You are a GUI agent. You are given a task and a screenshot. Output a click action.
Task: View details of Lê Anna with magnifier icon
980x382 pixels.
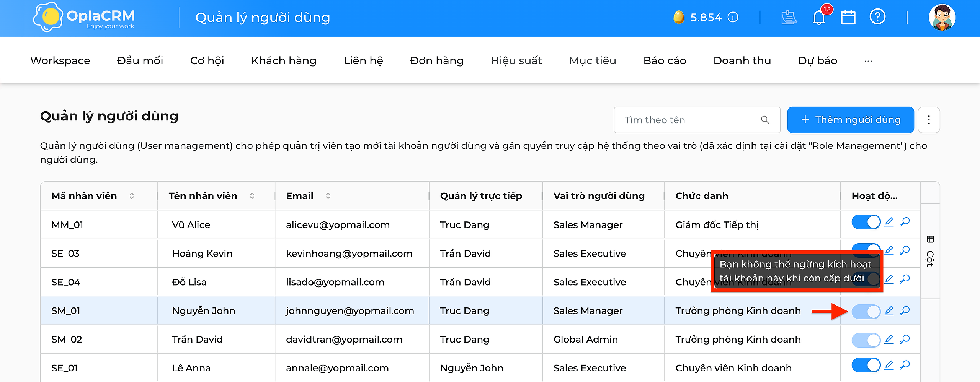coord(905,366)
